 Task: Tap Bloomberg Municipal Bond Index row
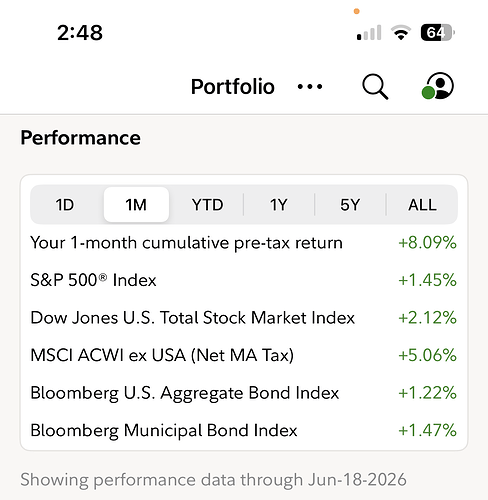pyautogui.click(x=244, y=430)
